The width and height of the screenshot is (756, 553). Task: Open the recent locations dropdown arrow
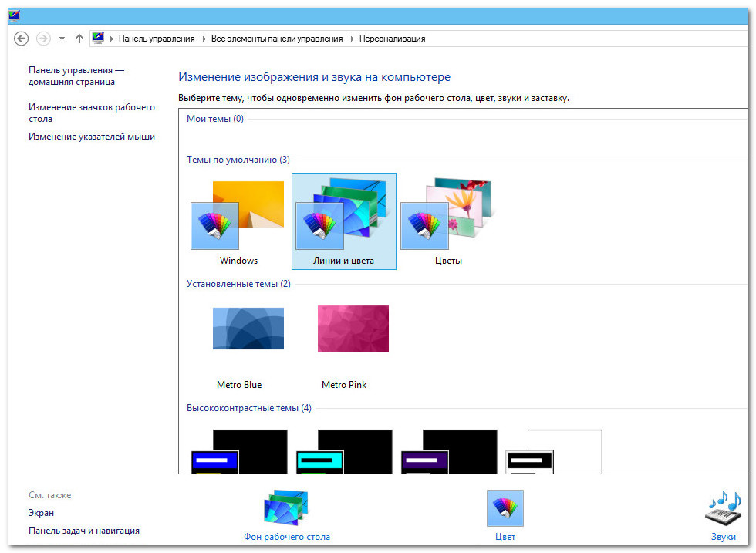(62, 39)
